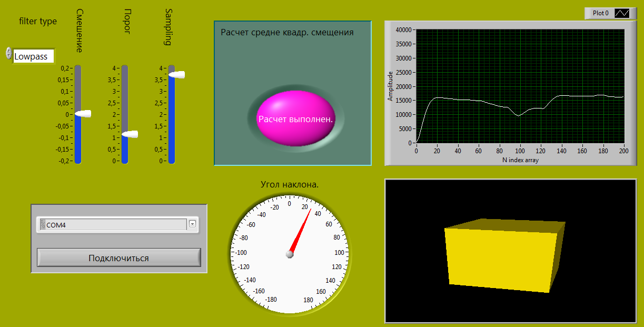Click the 180 mark on the gauge dial
The width and height of the screenshot is (644, 327).
308,300
